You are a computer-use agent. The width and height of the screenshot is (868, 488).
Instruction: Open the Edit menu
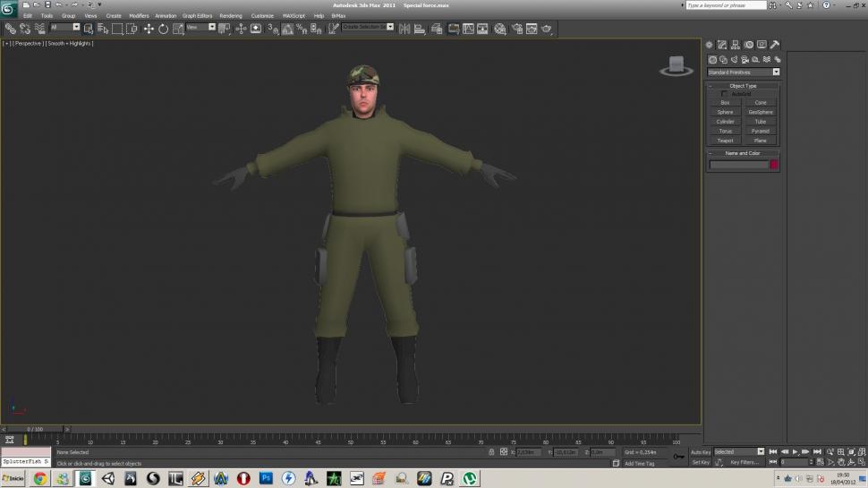point(28,16)
